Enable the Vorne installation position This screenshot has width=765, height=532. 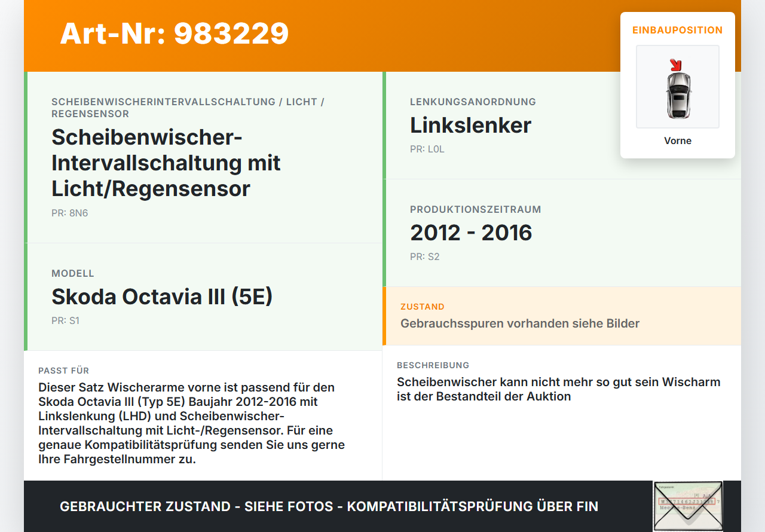point(677,140)
